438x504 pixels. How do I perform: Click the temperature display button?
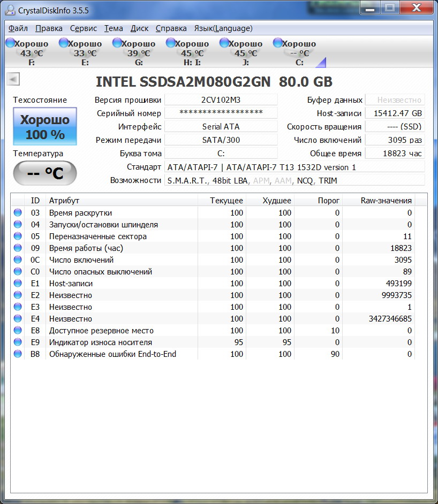(45, 173)
